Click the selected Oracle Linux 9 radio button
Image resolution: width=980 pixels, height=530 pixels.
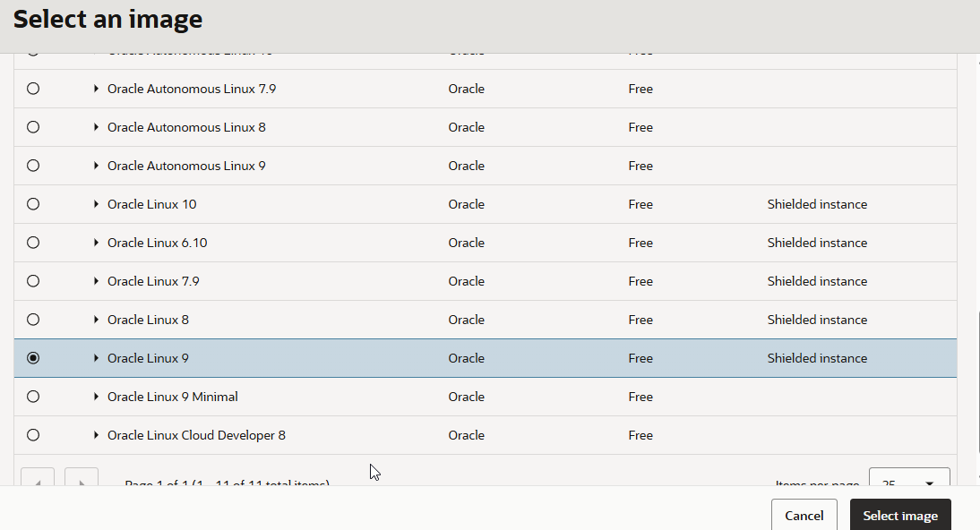33,358
